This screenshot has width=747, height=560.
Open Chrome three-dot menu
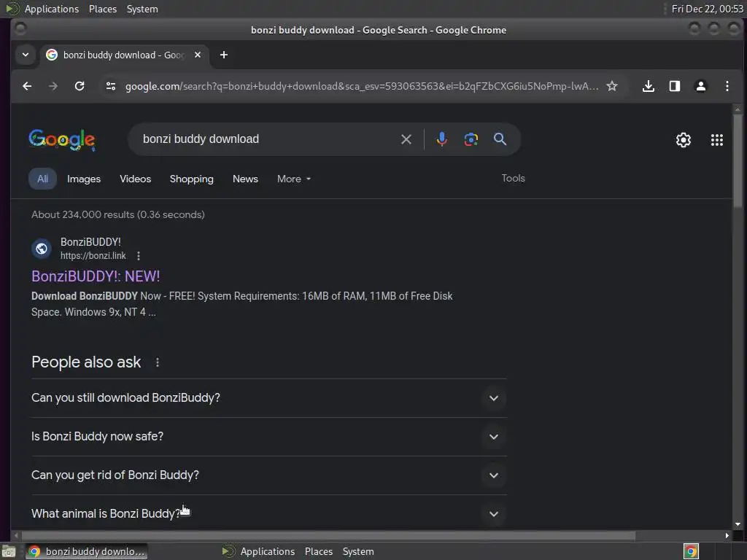tap(727, 86)
